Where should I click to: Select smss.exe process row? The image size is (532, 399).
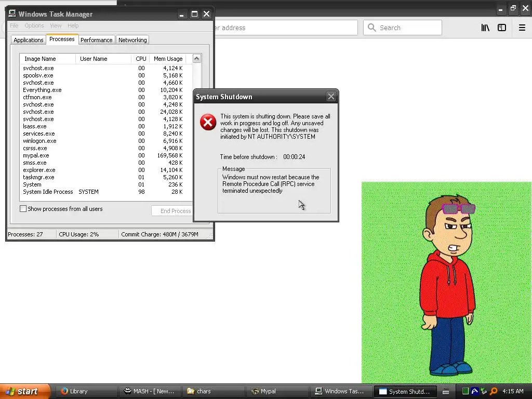(x=106, y=163)
